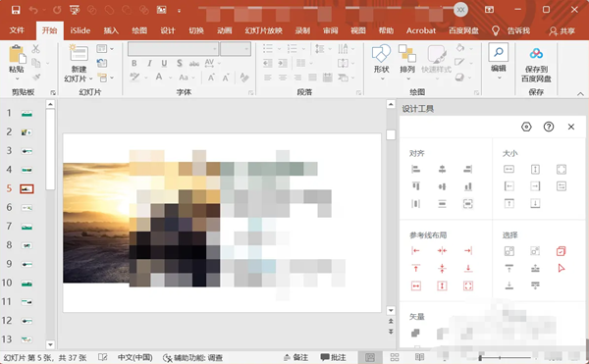Click the align left icon in 对齐 section
589x364 pixels.
coord(416,169)
